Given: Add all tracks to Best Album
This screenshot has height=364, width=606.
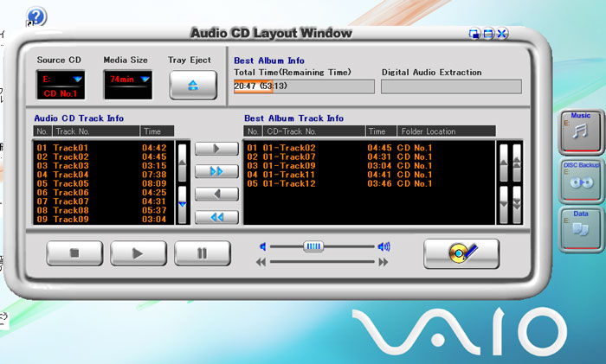Looking at the screenshot, I should 216,172.
